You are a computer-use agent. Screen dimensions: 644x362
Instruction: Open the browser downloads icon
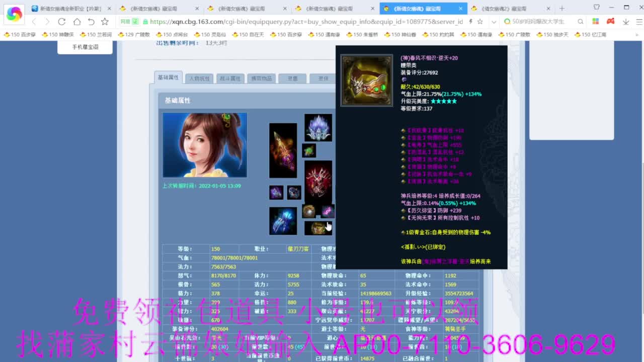(x=626, y=22)
